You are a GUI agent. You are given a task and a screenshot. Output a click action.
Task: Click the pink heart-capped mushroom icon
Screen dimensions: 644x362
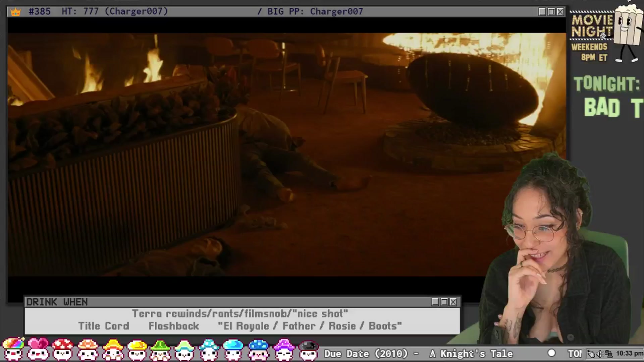coord(38,349)
